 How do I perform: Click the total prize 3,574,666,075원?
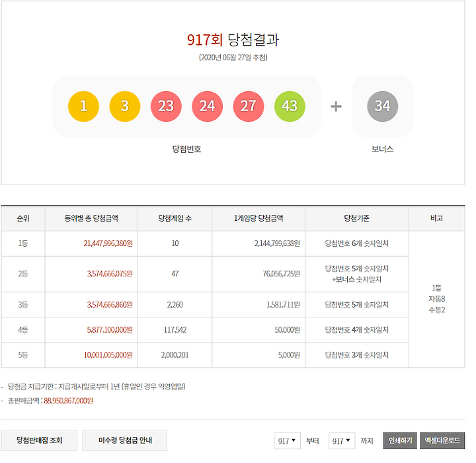(x=110, y=274)
